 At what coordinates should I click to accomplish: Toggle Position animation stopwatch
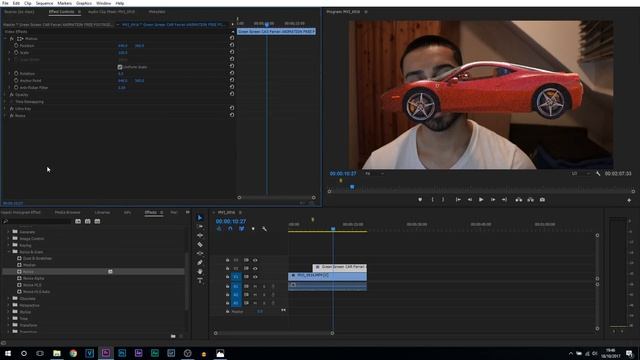coord(16,45)
